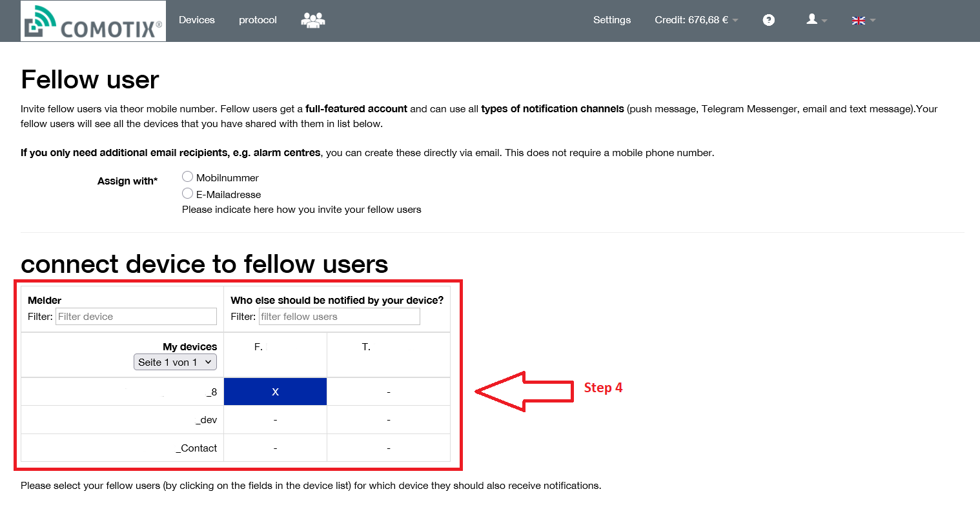Select the E-Mailadresse radio option
Viewport: 980px width, 507px height.
(187, 194)
